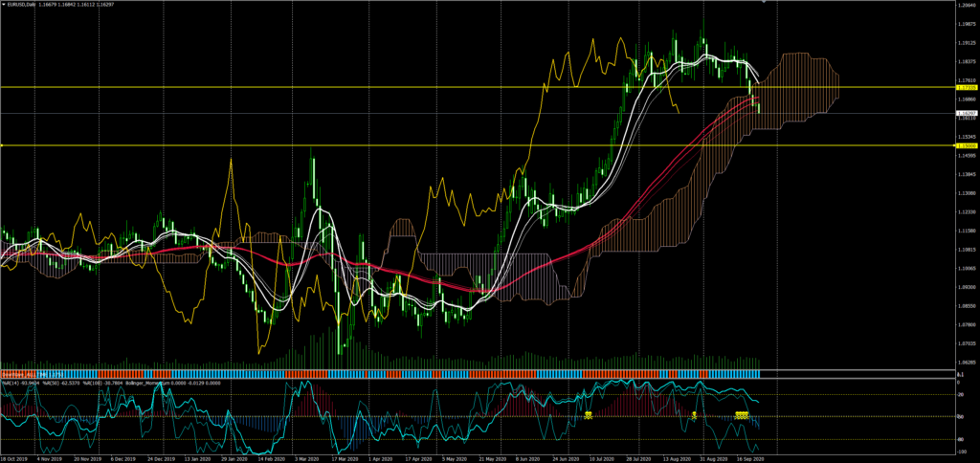
Task: Click the 21 May 2020 date label
Action: (x=488, y=458)
